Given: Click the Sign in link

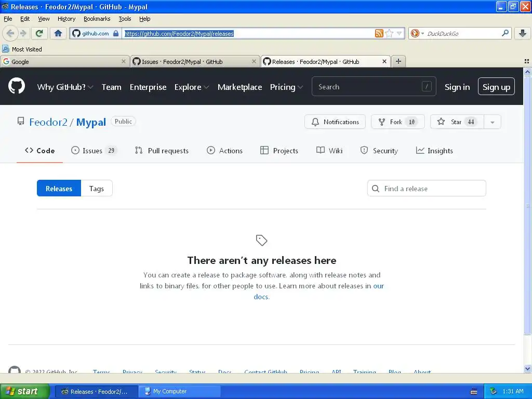Looking at the screenshot, I should (x=457, y=87).
